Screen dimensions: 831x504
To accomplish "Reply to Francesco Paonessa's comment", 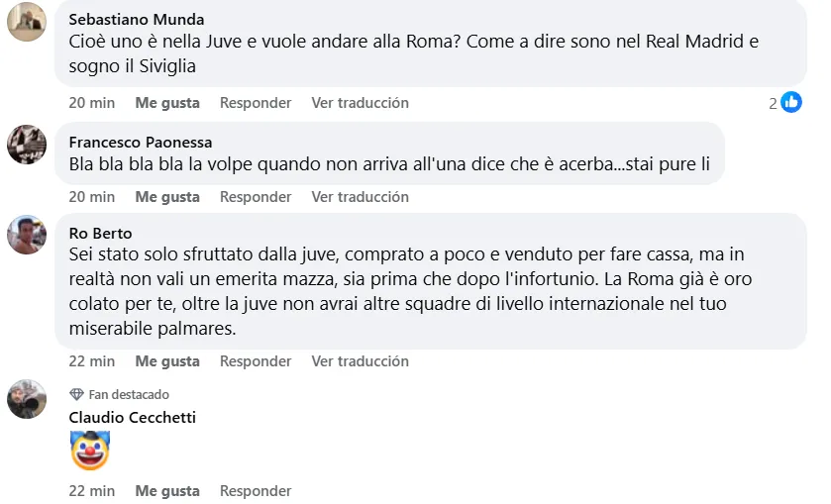I will (256, 197).
